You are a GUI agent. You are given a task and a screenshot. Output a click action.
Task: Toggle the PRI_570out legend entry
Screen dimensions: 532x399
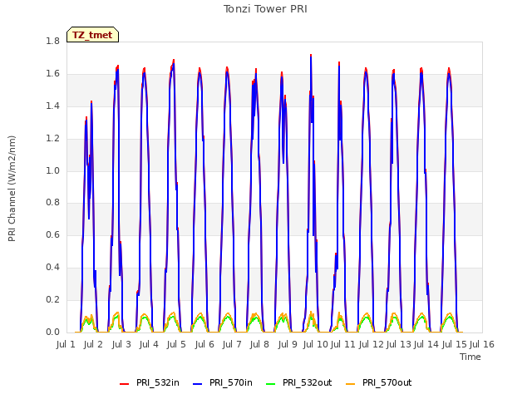(x=379, y=382)
